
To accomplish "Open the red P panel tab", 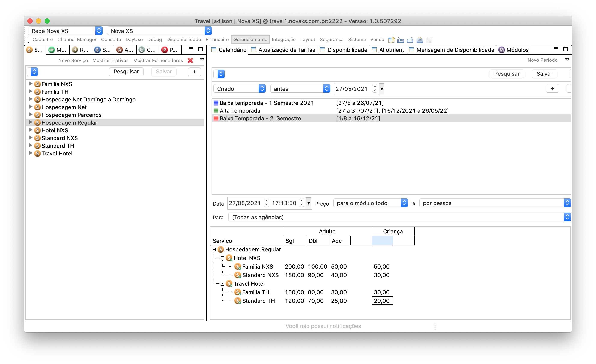I will point(165,50).
